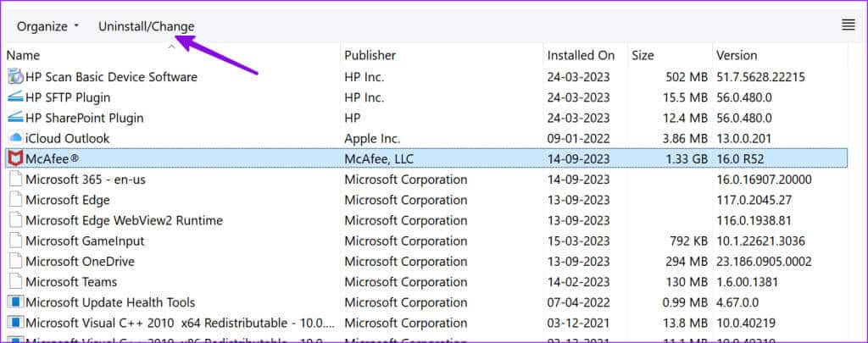
Task: Click the McAfee red shield icon
Action: tap(15, 158)
